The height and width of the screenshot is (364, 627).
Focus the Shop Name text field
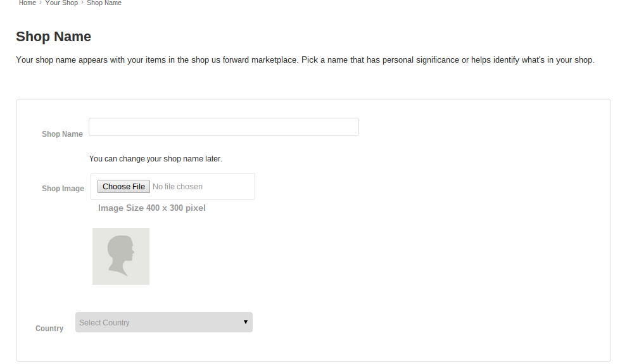pyautogui.click(x=224, y=127)
